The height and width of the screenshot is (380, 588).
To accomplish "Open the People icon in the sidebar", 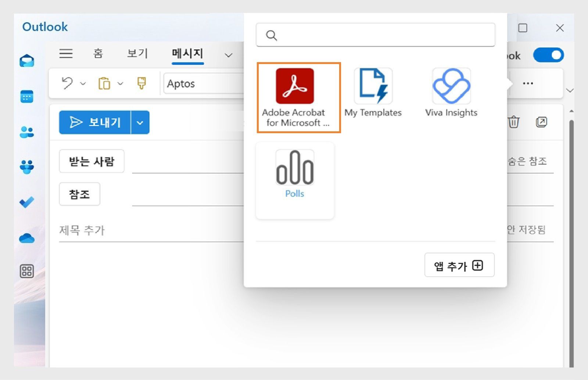I will (x=26, y=132).
